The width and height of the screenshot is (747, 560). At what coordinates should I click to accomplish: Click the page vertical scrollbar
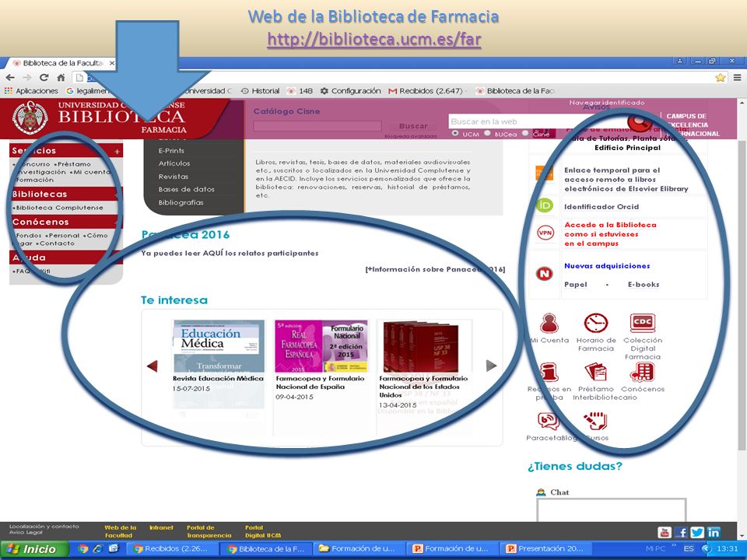[742, 296]
